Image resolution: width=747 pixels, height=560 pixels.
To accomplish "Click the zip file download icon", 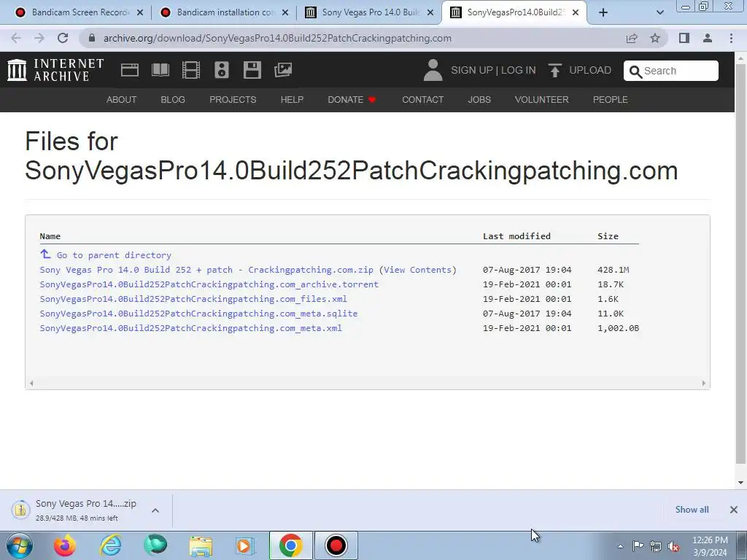I will coord(20,510).
